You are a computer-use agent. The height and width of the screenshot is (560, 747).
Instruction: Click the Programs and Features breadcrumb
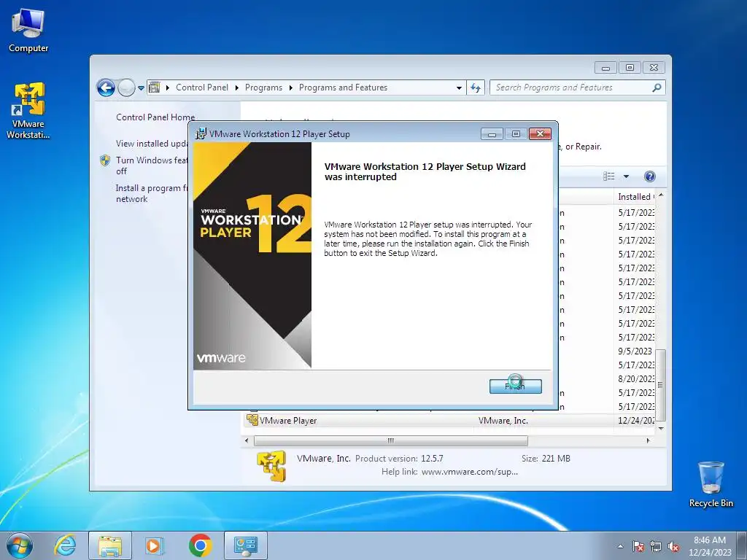[343, 87]
